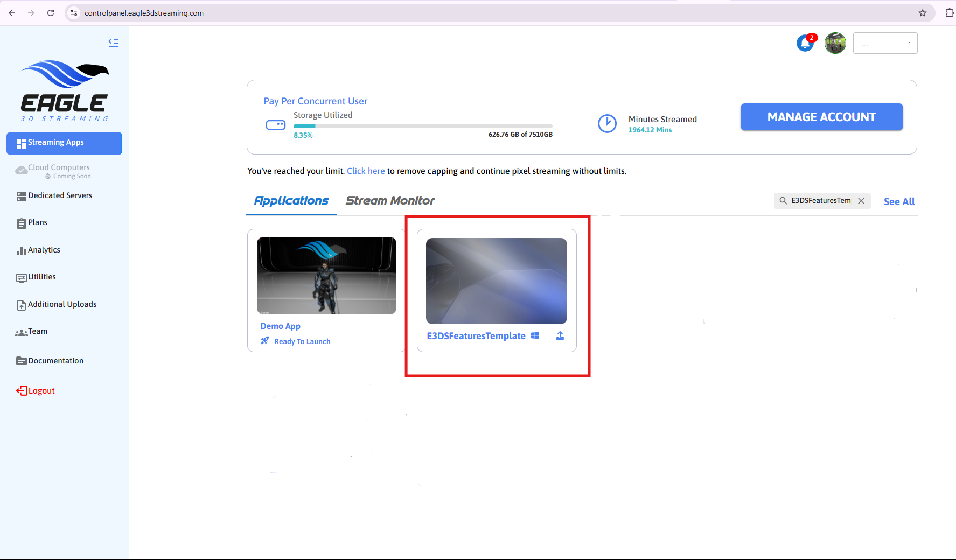Screen dimensions: 956x560
Task: Click the magnifier icon in the search box
Action: (784, 201)
